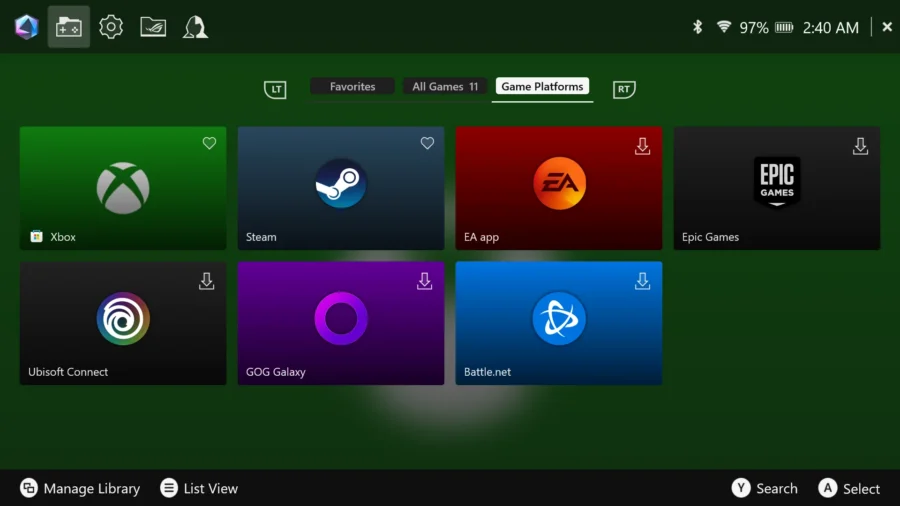Image resolution: width=900 pixels, height=506 pixels.
Task: Click the battery level icon
Action: [x=784, y=28]
